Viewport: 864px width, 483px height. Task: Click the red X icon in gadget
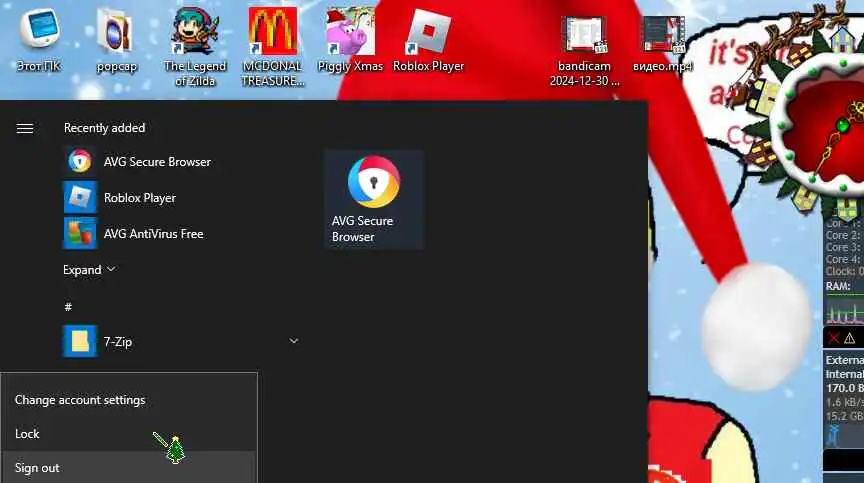click(x=834, y=338)
